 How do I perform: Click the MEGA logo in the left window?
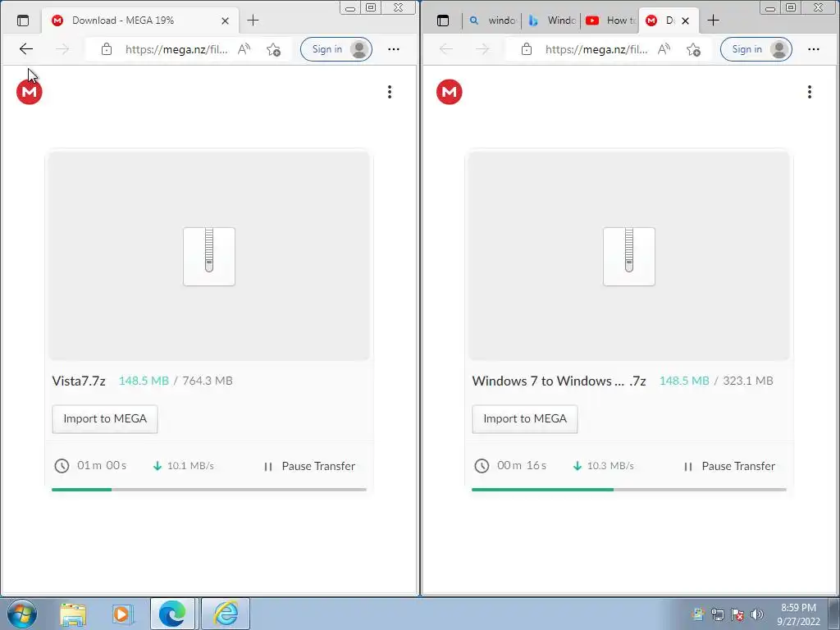[30, 92]
